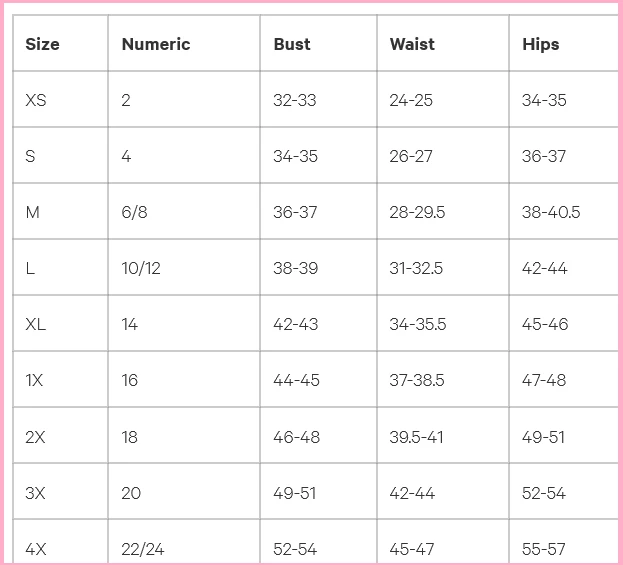Select the M size cell
Screen dimensions: 623x565
[x=32, y=212]
